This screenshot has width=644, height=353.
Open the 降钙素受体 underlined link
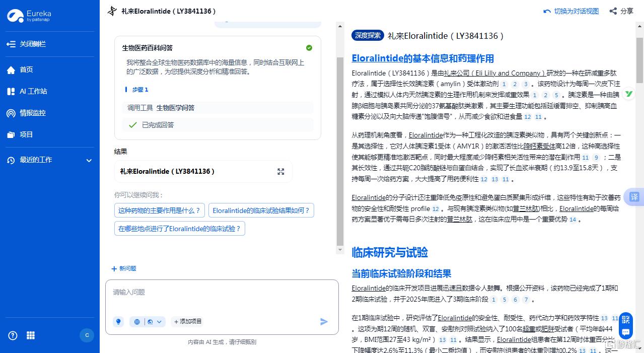pyautogui.click(x=540, y=146)
